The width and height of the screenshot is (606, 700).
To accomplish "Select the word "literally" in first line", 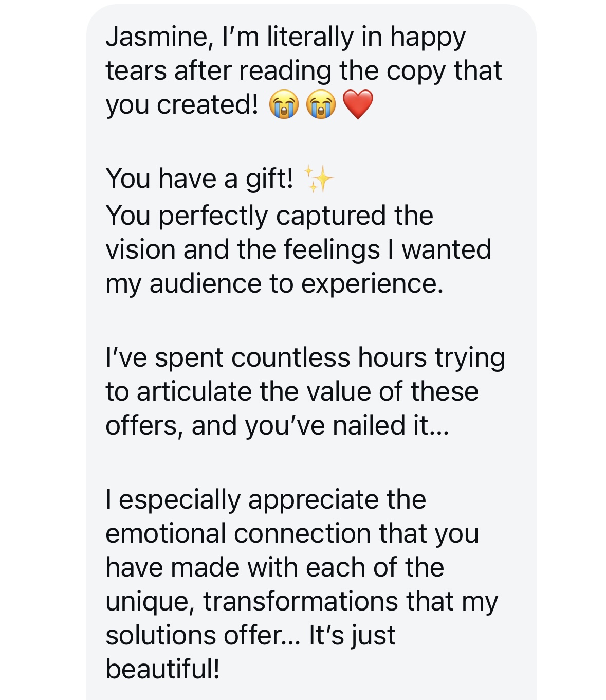I will 310,37.
